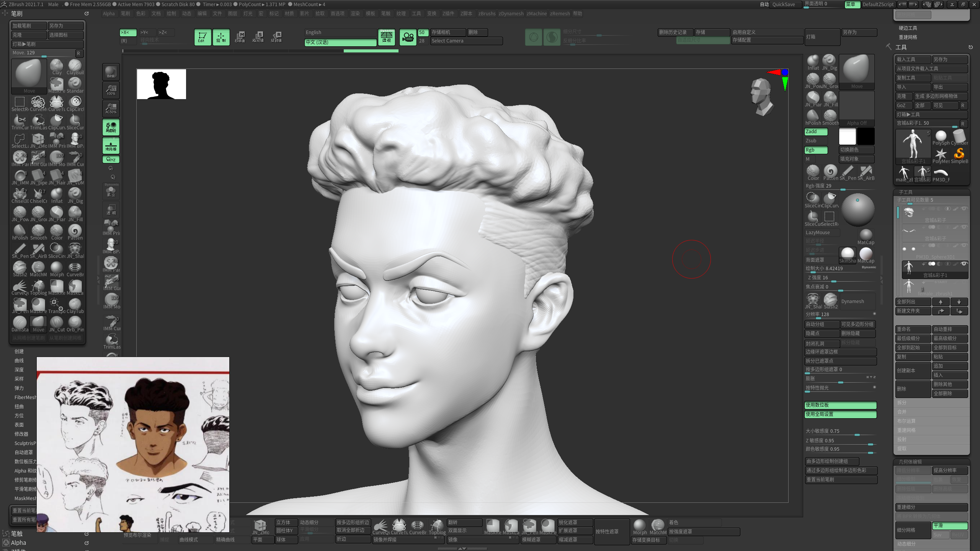
Task: Expand the Alpha palette header
Action: click(18, 543)
